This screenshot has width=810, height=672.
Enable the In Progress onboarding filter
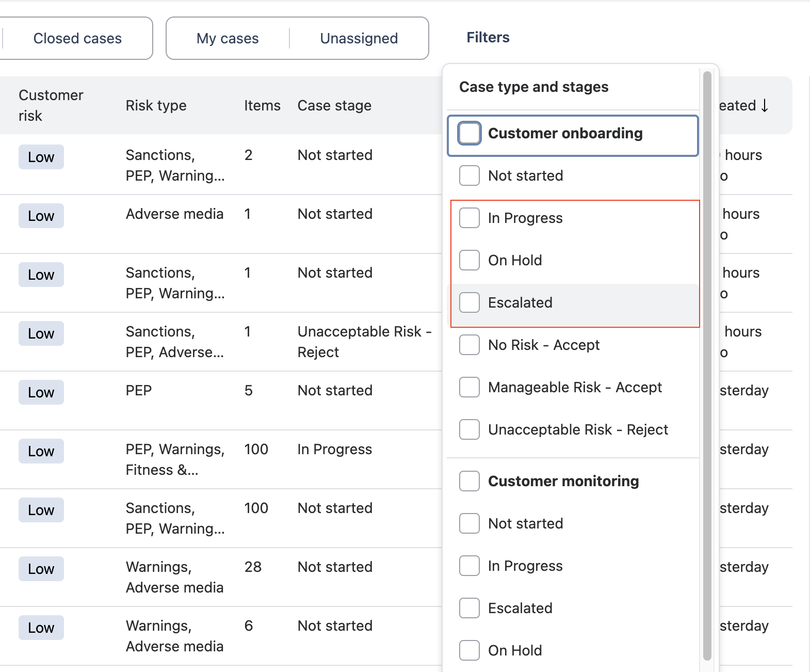[469, 218]
